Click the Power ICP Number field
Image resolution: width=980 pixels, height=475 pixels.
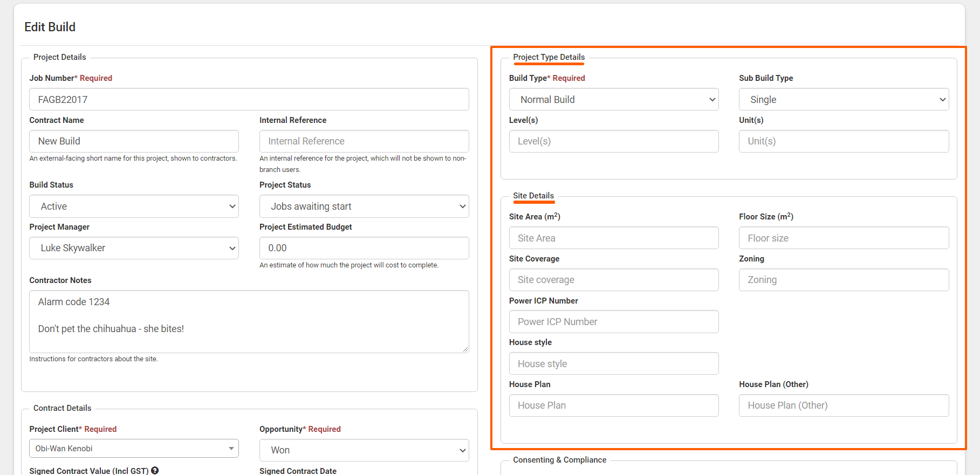coord(613,322)
